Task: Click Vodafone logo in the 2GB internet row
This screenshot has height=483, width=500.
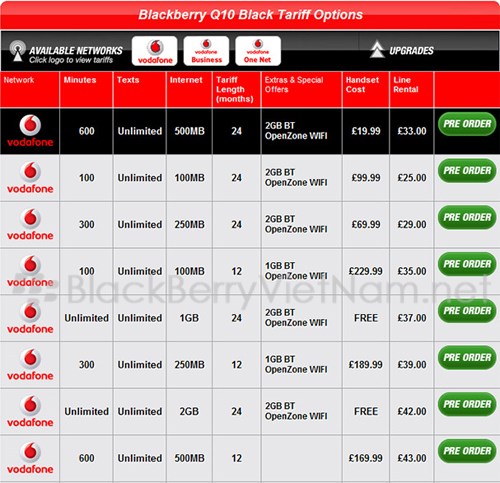Action: coord(30,411)
